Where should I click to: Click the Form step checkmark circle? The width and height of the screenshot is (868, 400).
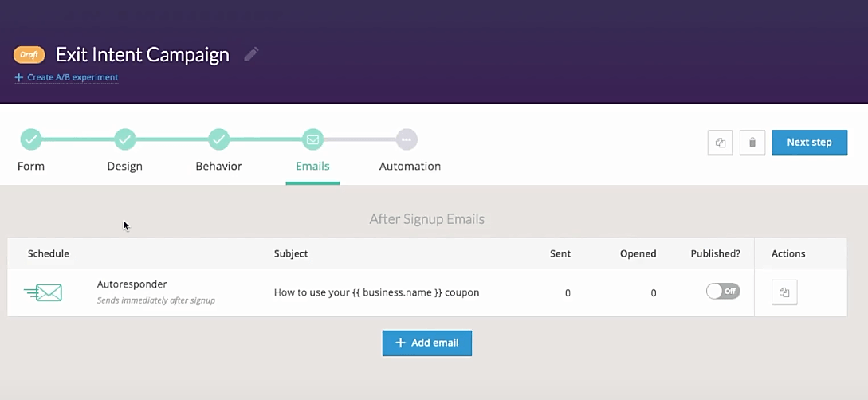click(31, 139)
